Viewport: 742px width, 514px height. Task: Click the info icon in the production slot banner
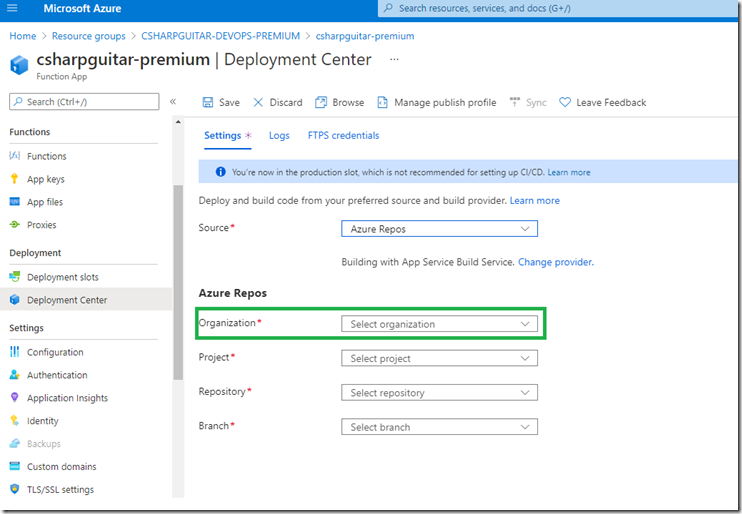221,172
